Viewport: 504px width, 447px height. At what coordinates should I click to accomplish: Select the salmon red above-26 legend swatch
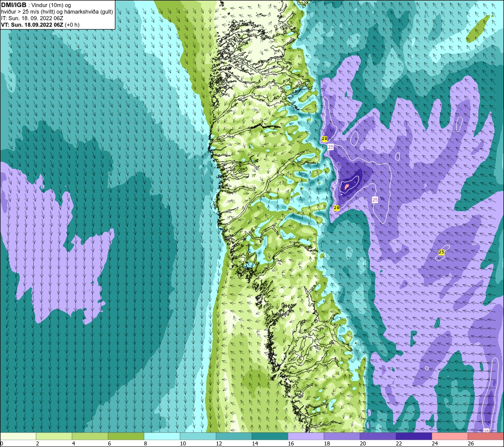[486, 436]
